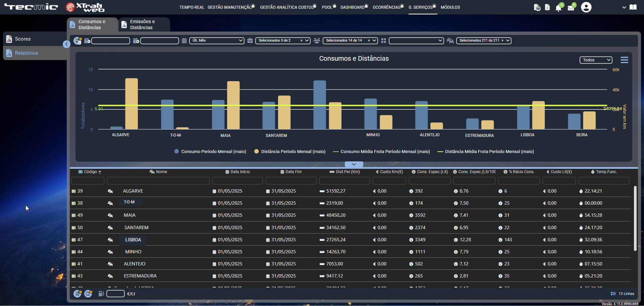Collapse the sidebar with the arrow button
This screenshot has height=306, width=644.
(x=66, y=44)
